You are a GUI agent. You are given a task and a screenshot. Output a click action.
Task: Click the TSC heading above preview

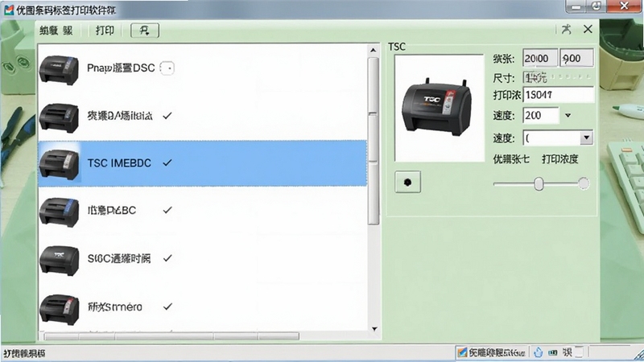pyautogui.click(x=397, y=47)
